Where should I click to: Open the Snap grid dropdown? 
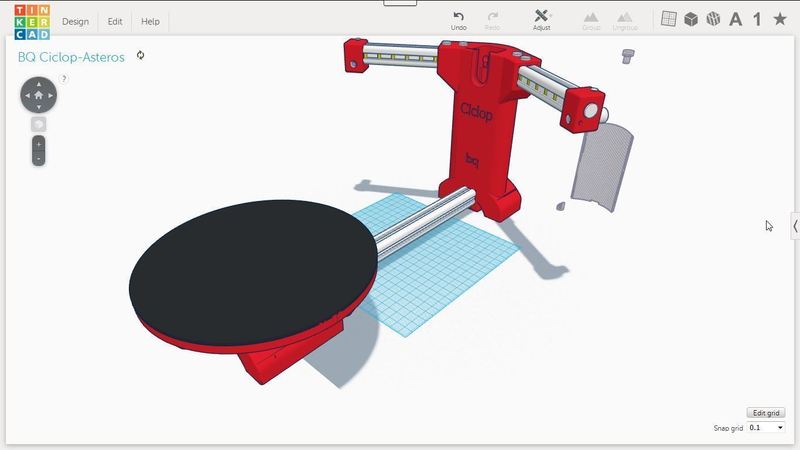point(766,428)
